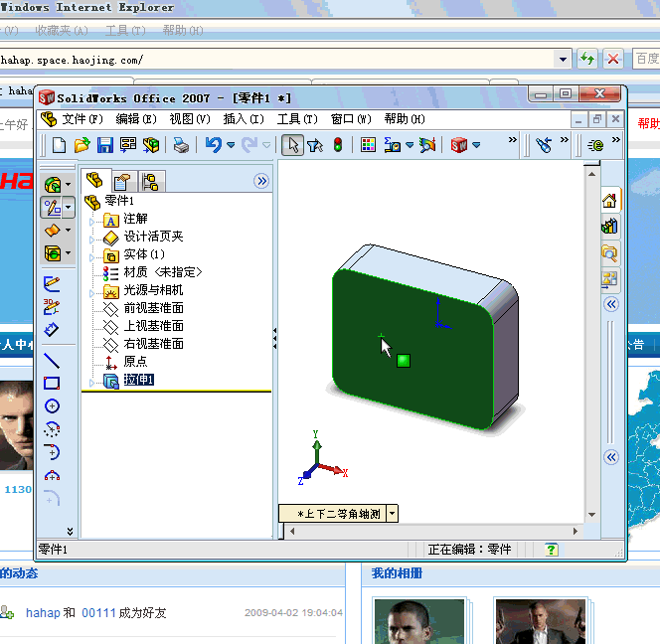This screenshot has height=644, width=660.
Task: Select the 3 Point Arc tool
Action: click(52, 475)
